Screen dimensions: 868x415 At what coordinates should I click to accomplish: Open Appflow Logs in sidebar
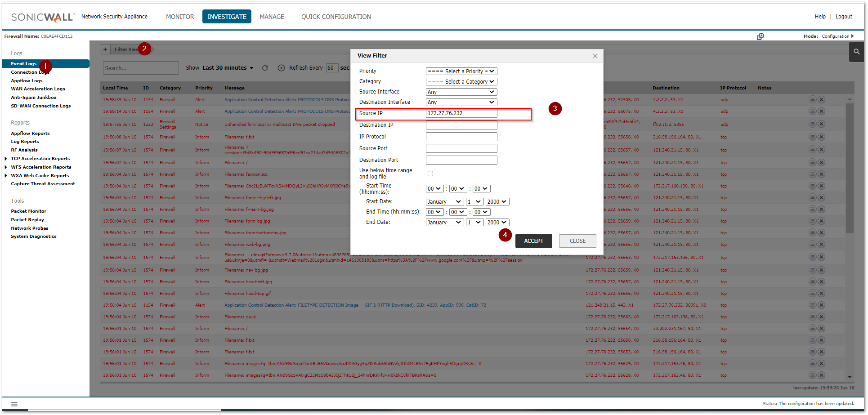27,81
